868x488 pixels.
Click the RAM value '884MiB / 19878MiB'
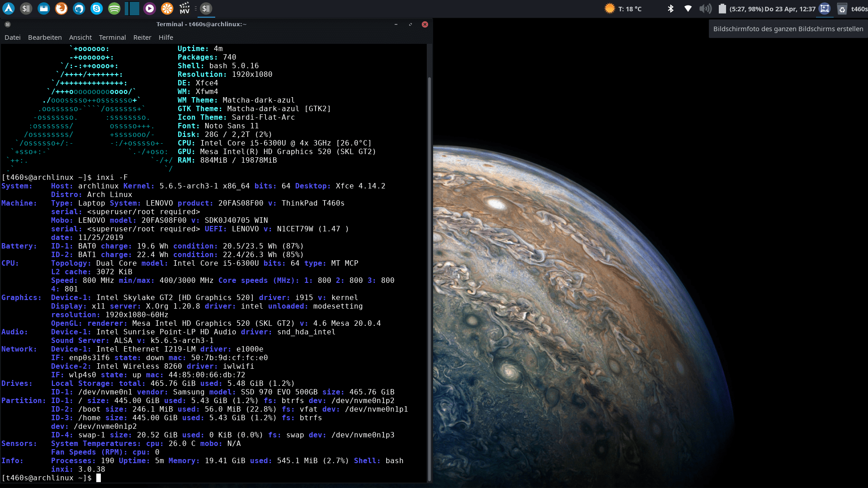(x=238, y=160)
